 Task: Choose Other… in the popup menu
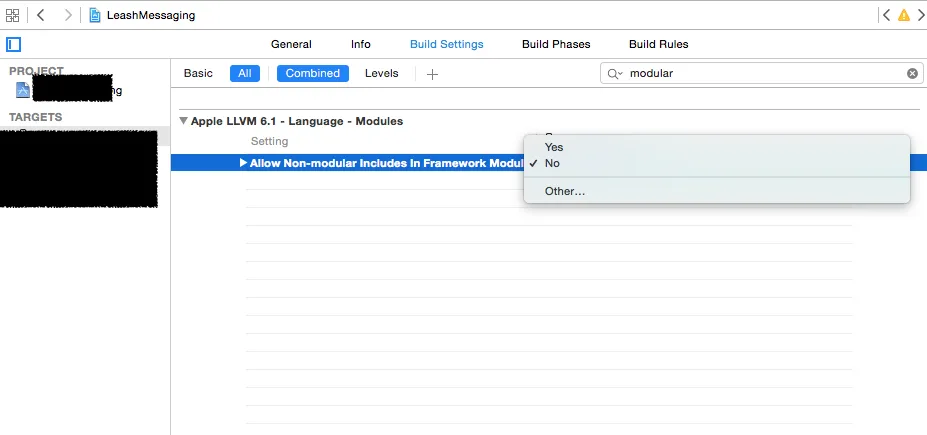[x=565, y=191]
